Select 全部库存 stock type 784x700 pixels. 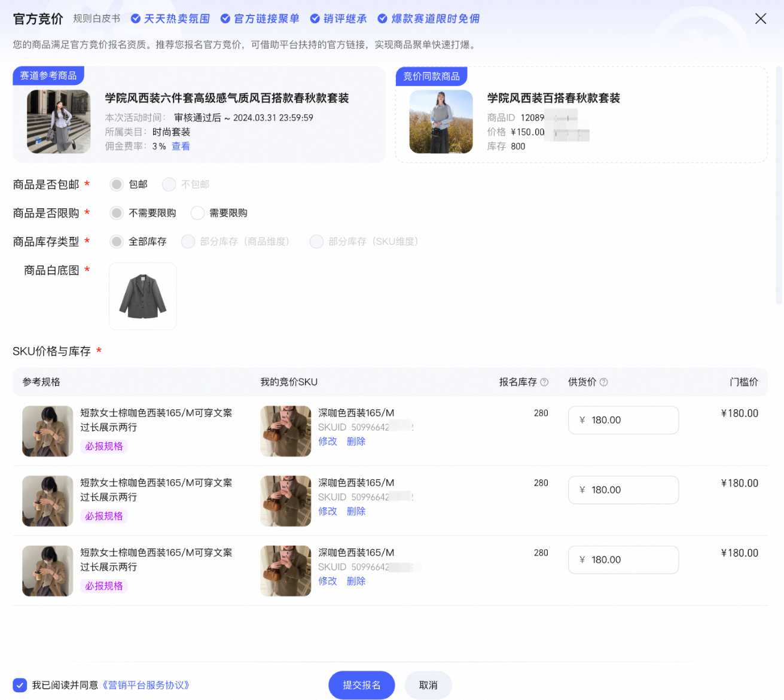click(117, 242)
